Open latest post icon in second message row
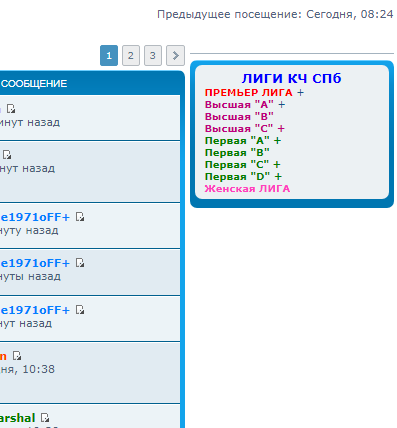397x428 pixels. tap(7, 155)
